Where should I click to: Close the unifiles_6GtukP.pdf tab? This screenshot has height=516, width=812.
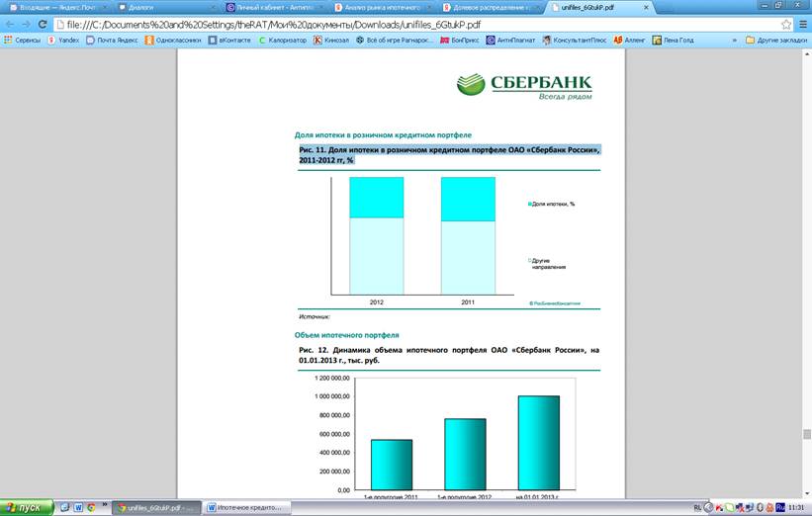646,8
